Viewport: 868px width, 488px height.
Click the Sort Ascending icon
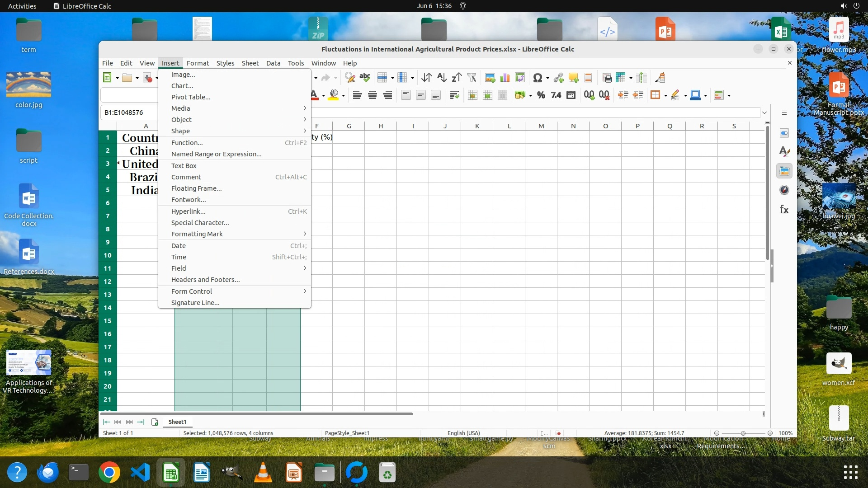tap(442, 78)
